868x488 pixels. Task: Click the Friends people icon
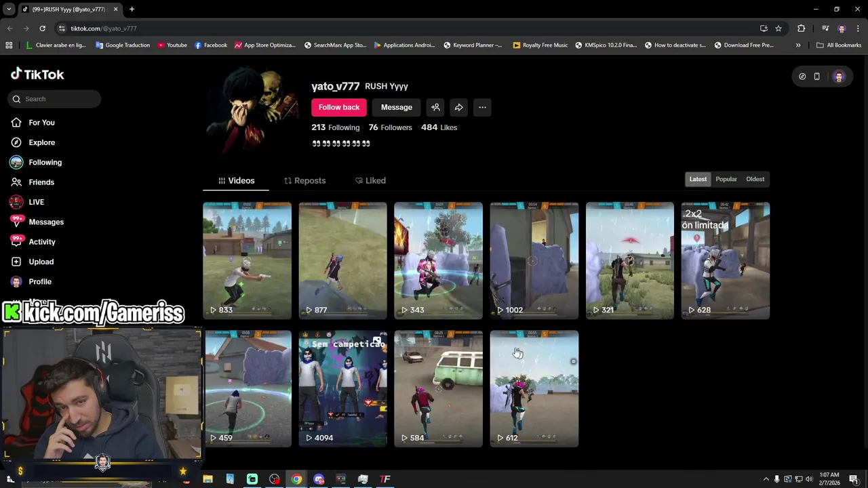tap(16, 182)
